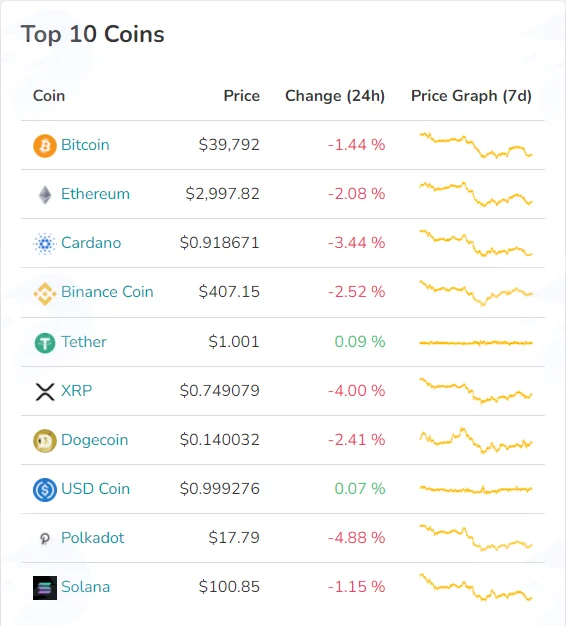The width and height of the screenshot is (566, 626).
Task: Open the Ethereum coin link
Action: 95,194
